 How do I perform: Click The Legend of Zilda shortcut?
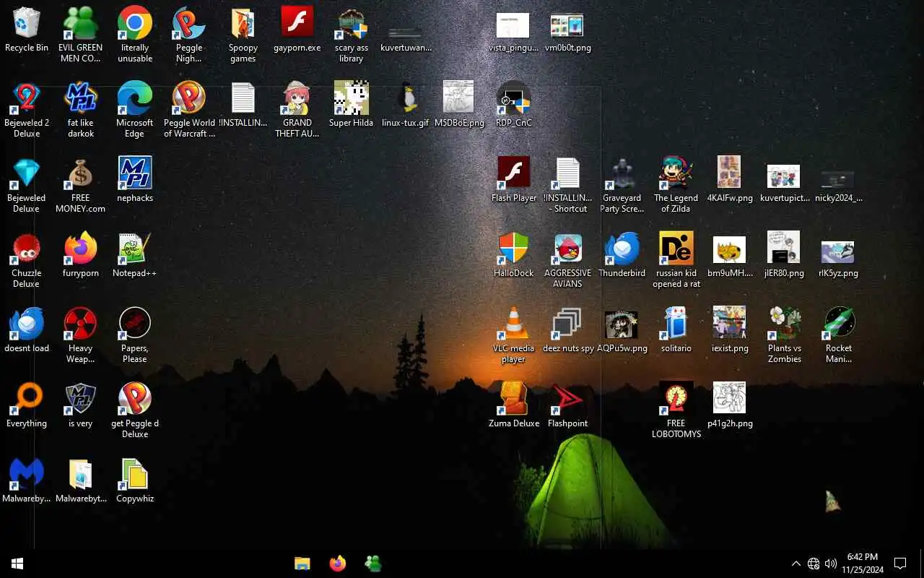click(676, 173)
